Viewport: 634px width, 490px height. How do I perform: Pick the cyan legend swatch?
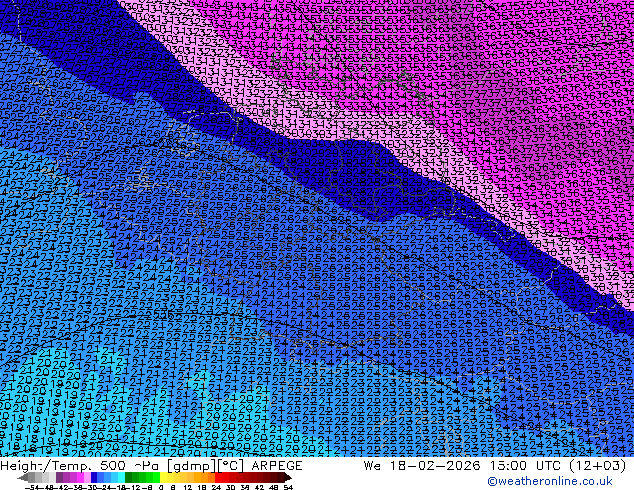122,477
